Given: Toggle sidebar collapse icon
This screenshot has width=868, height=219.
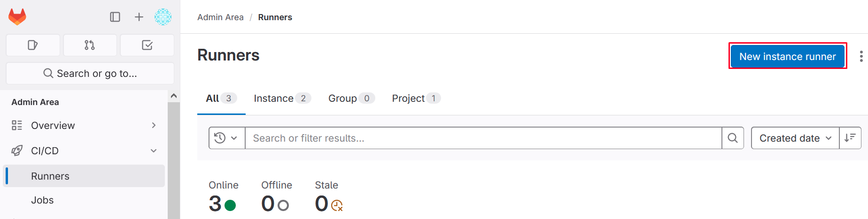Looking at the screenshot, I should [x=115, y=17].
